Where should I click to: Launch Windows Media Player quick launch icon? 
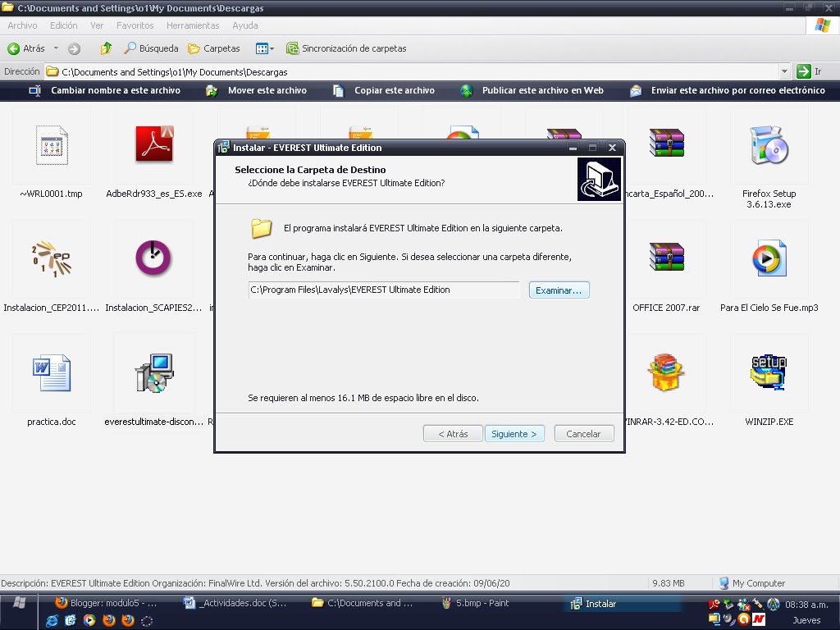click(89, 620)
